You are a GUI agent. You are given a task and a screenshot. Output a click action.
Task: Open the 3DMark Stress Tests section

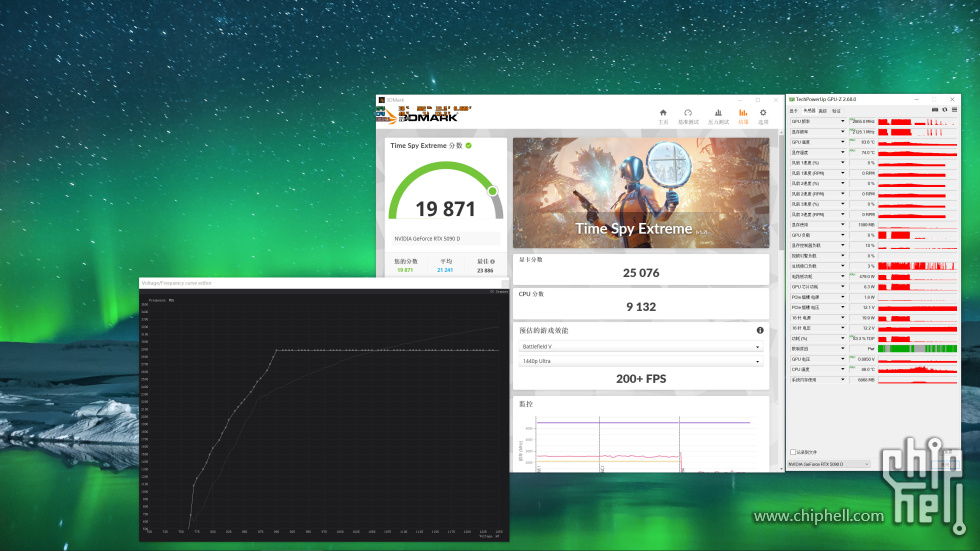(x=718, y=116)
